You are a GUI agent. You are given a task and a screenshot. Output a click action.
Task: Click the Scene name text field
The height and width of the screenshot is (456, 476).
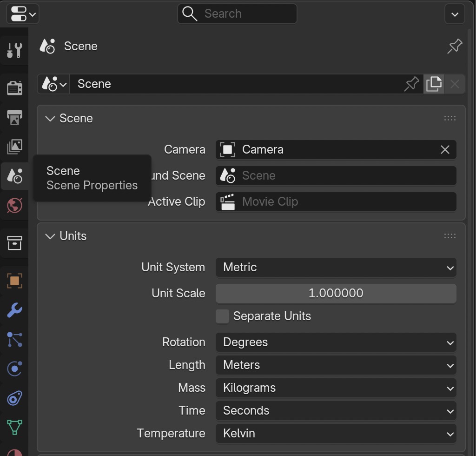pos(237,84)
